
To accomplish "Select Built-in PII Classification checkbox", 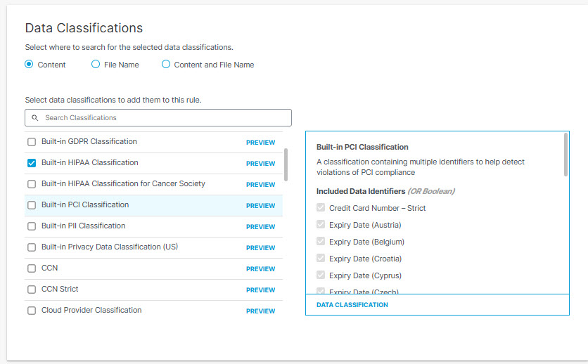I will [32, 226].
